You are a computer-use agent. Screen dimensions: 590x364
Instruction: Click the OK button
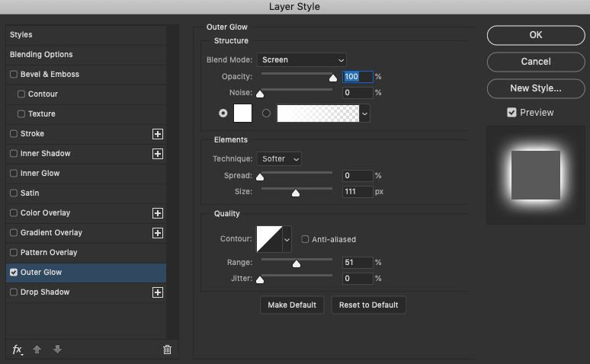tap(536, 35)
